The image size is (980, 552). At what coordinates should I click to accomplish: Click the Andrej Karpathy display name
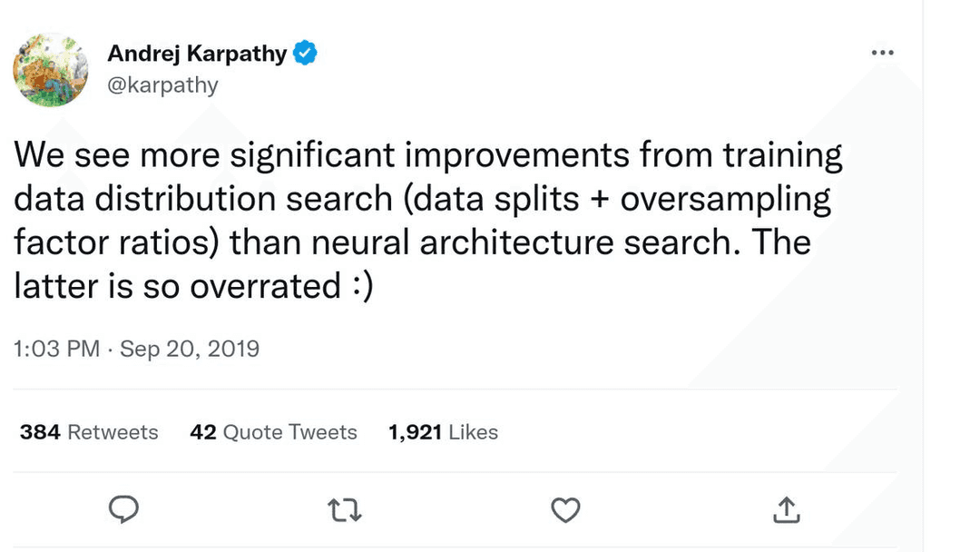pos(196,54)
